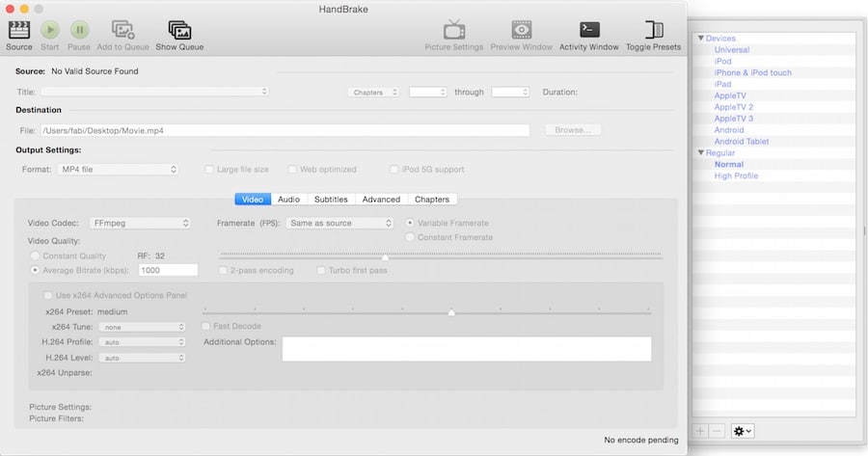Select the AppleTV 3 preset
This screenshot has width=868, height=456.
coord(734,119)
